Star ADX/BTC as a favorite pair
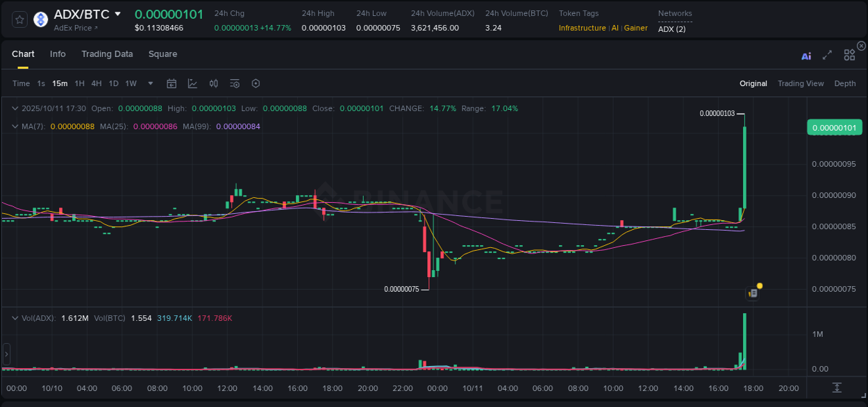The width and height of the screenshot is (868, 407). tap(19, 19)
